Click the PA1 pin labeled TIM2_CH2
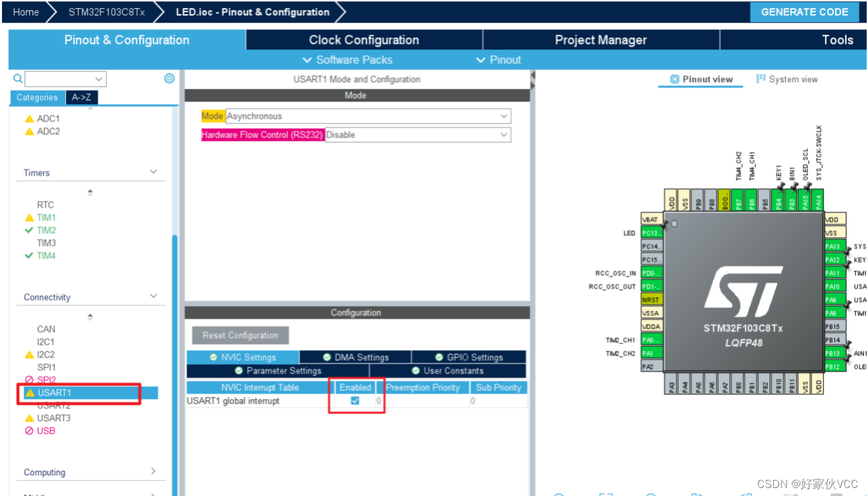Viewport: 868px width, 496px height. point(651,353)
